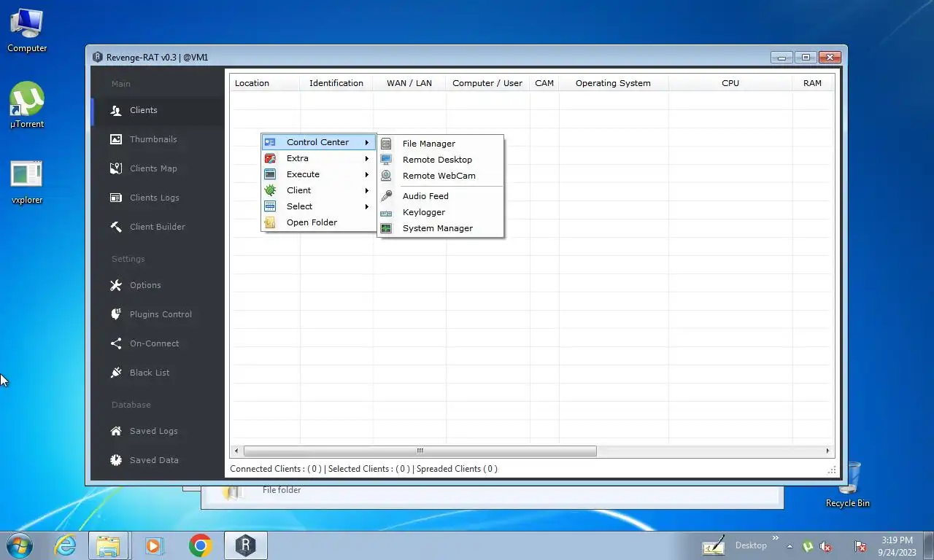Screen dimensions: 934x560
Task: Click the CAM column header
Action: pos(544,83)
